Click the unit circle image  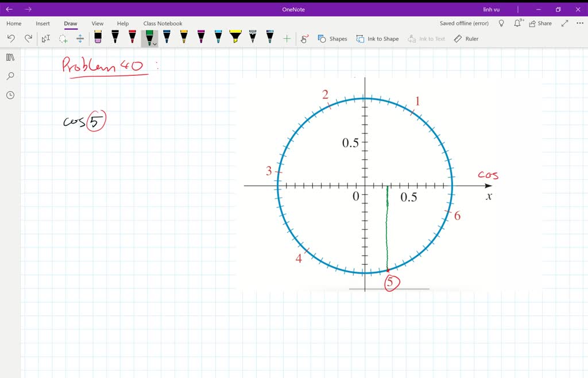[389, 183]
